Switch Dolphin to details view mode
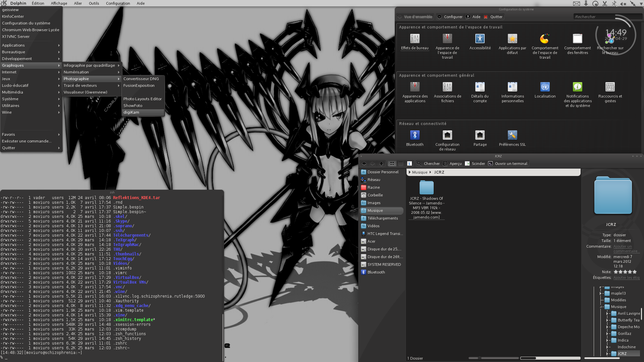The width and height of the screenshot is (644, 362). tap(400, 164)
